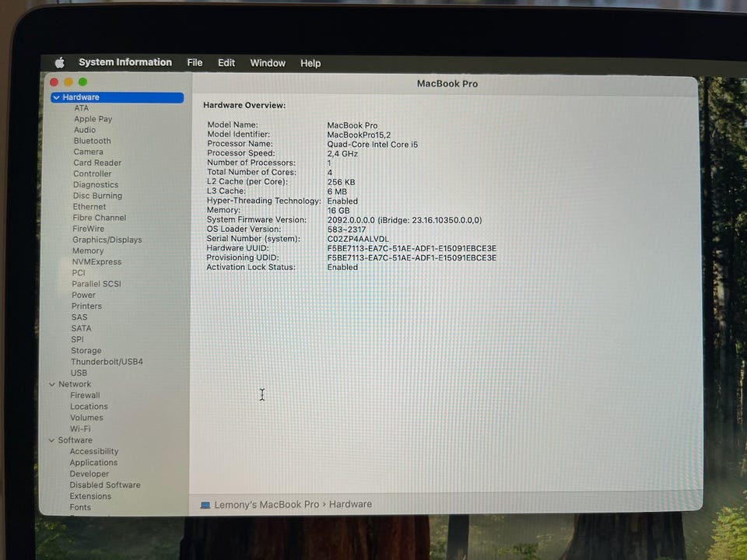This screenshot has width=747, height=560.
Task: Open the Window menu
Action: pos(268,63)
